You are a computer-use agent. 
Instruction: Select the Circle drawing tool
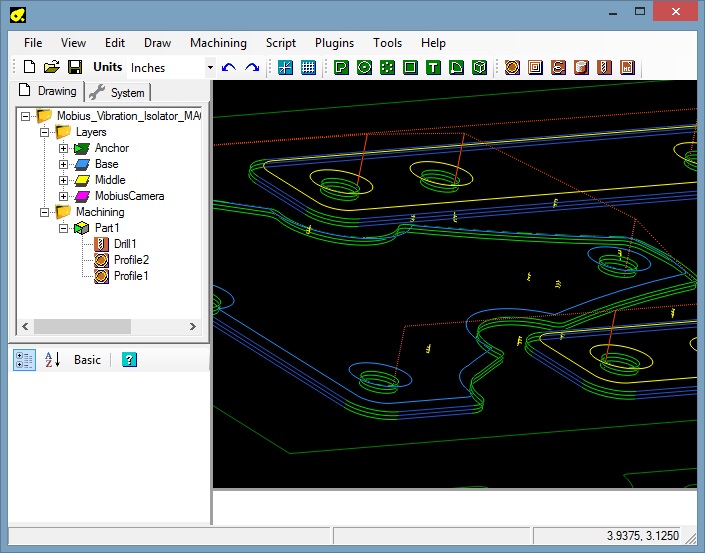coord(364,68)
